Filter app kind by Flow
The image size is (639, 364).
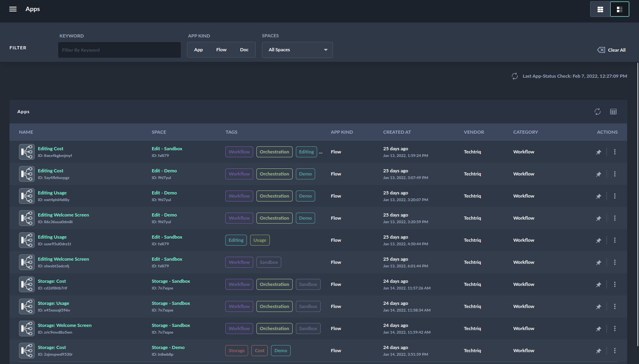[221, 50]
